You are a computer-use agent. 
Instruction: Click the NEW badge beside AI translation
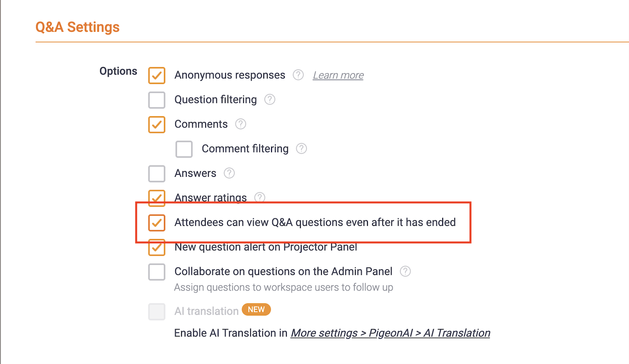[x=256, y=310]
